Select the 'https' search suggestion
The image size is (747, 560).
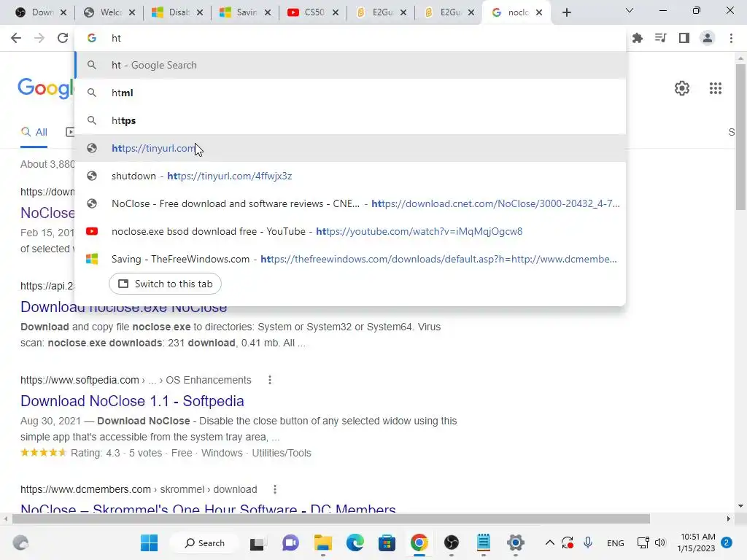350,120
